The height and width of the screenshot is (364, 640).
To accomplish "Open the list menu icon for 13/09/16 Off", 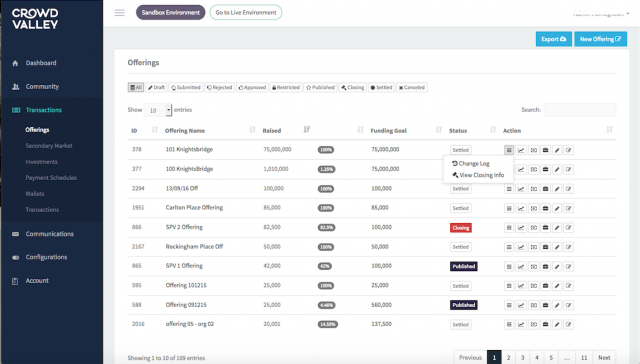I will tap(509, 189).
